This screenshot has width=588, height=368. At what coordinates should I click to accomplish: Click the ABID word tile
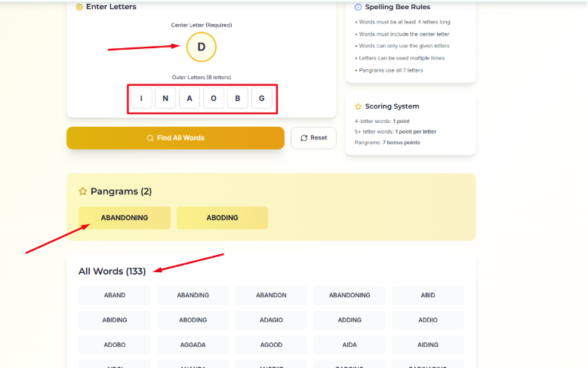pos(428,296)
